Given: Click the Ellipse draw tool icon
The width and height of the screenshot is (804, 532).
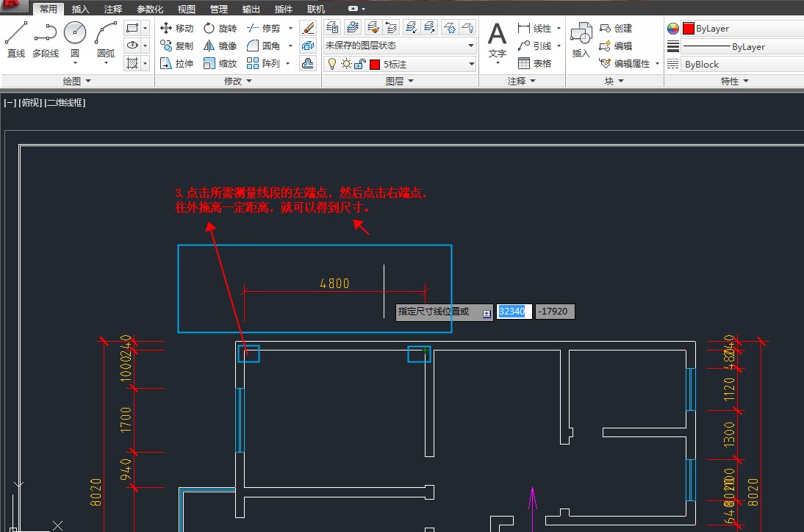Looking at the screenshot, I should [x=132, y=46].
